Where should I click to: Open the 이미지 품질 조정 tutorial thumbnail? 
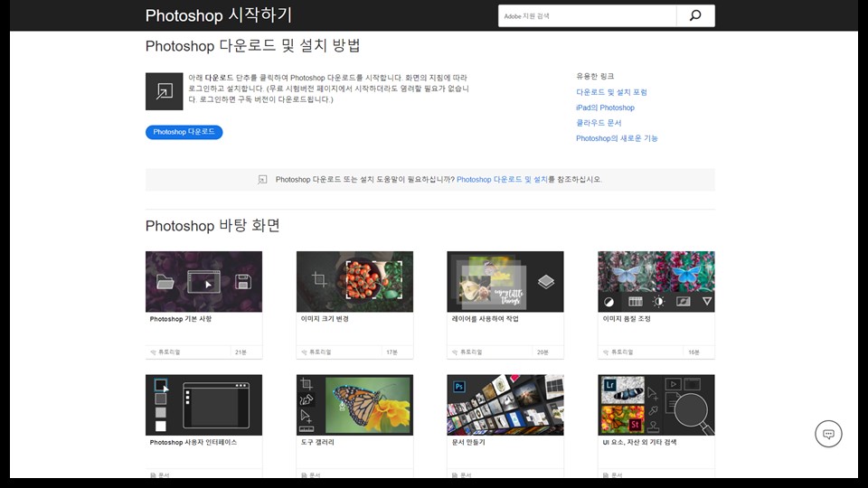656,282
